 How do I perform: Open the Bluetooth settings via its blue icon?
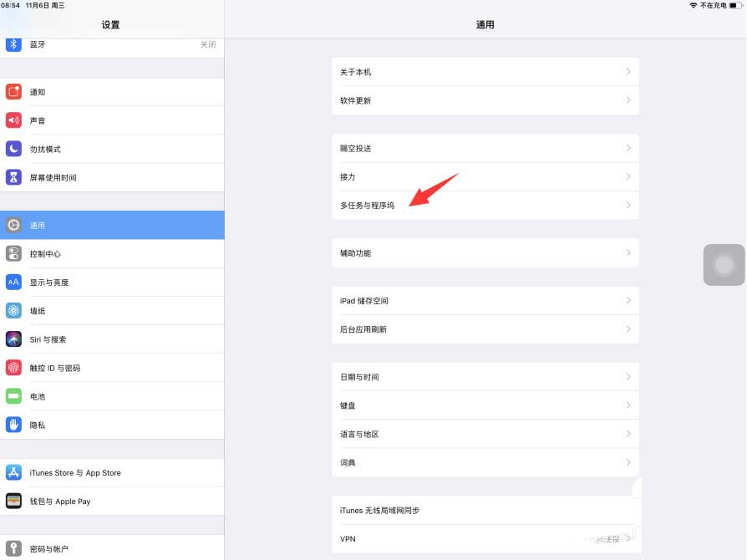[13, 45]
